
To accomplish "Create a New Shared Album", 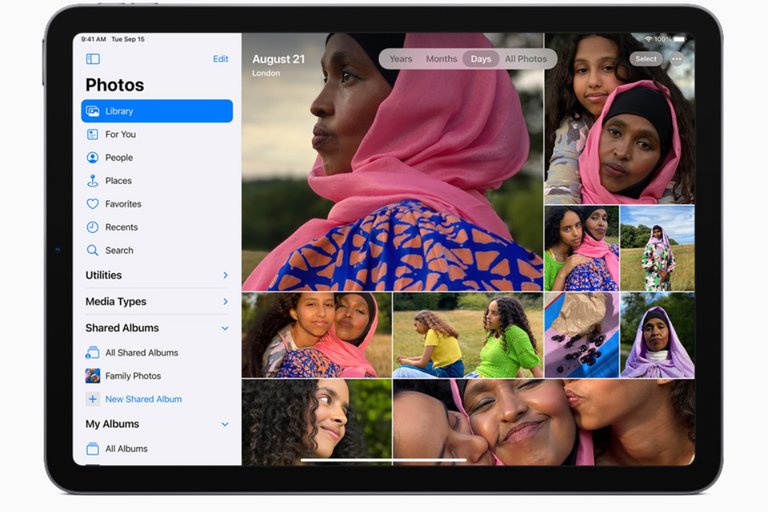I will pos(143,399).
